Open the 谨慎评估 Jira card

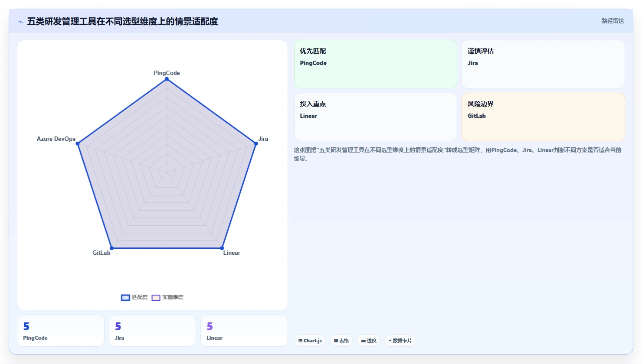tap(543, 64)
